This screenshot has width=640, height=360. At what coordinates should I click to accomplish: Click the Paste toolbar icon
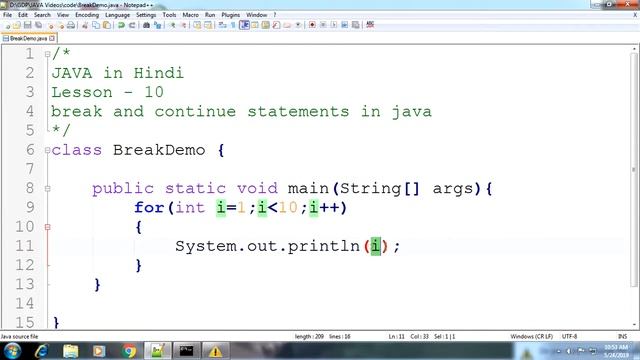107,25
